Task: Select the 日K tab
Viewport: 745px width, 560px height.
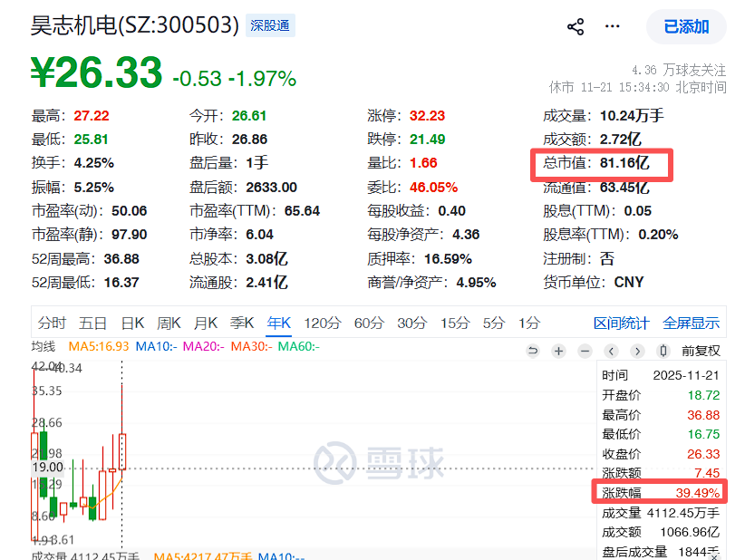Action: [x=132, y=323]
